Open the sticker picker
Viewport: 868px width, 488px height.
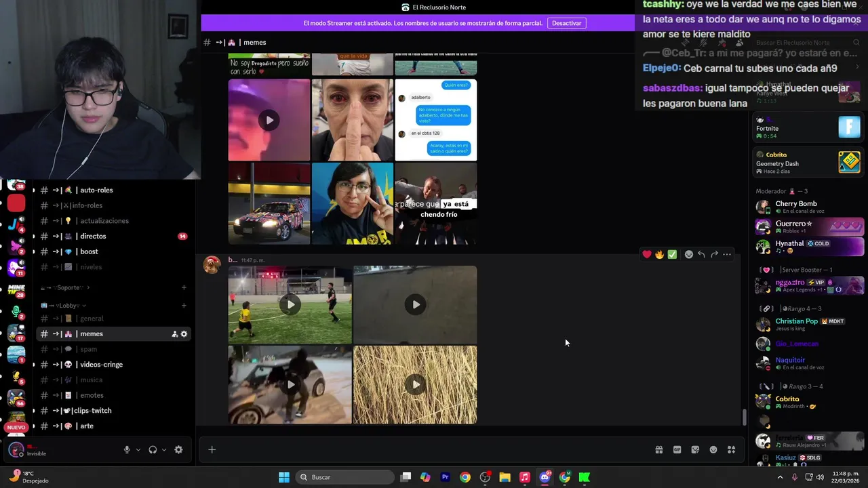tap(695, 449)
